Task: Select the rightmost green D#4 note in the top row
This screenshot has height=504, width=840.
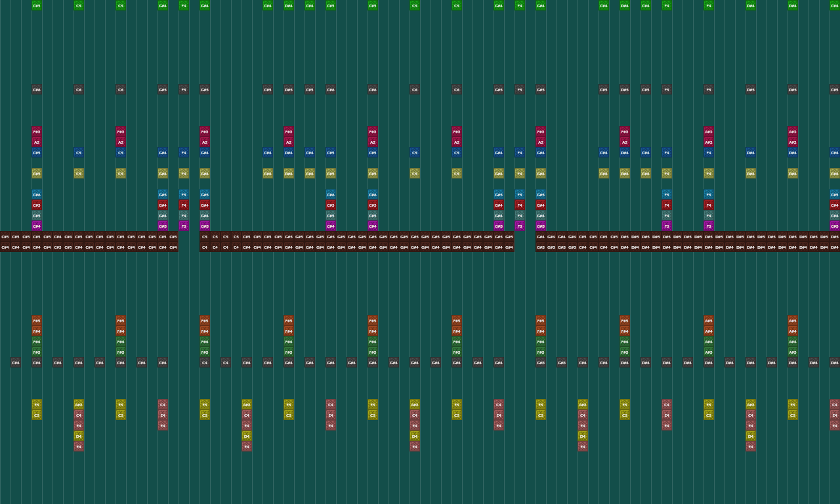Action: [793, 5]
